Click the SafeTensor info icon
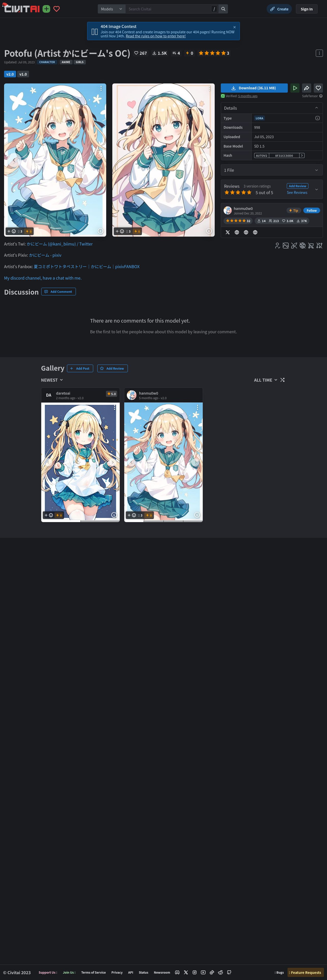Image resolution: width=327 pixels, height=980 pixels. point(321,96)
